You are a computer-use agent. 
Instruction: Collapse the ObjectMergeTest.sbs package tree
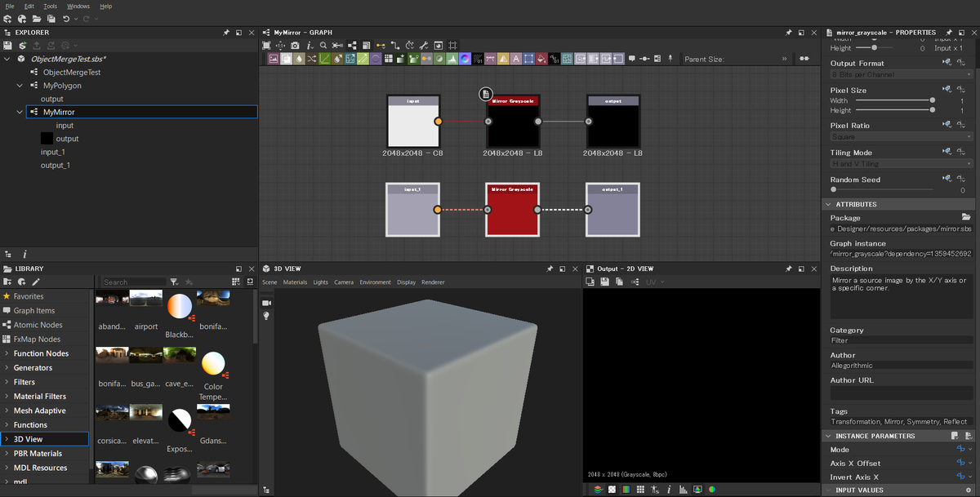pyautogui.click(x=7, y=60)
